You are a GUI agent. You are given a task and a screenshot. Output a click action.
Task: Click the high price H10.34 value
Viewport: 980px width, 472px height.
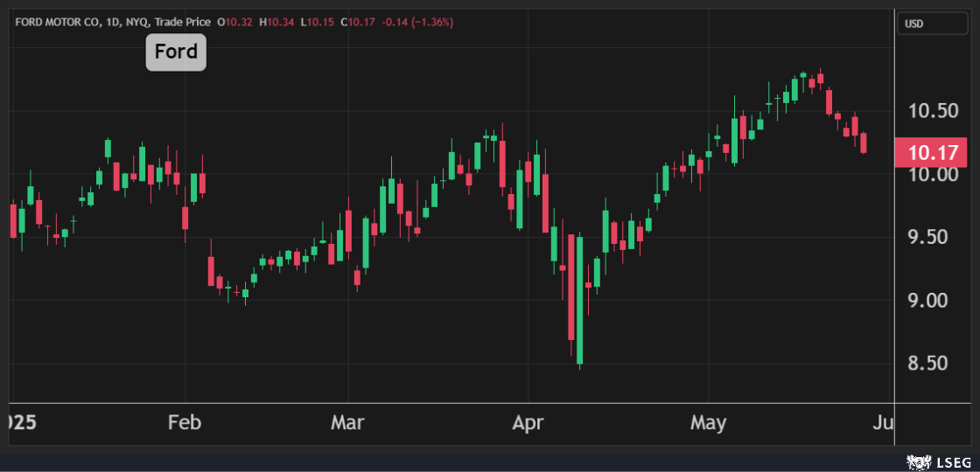278,22
